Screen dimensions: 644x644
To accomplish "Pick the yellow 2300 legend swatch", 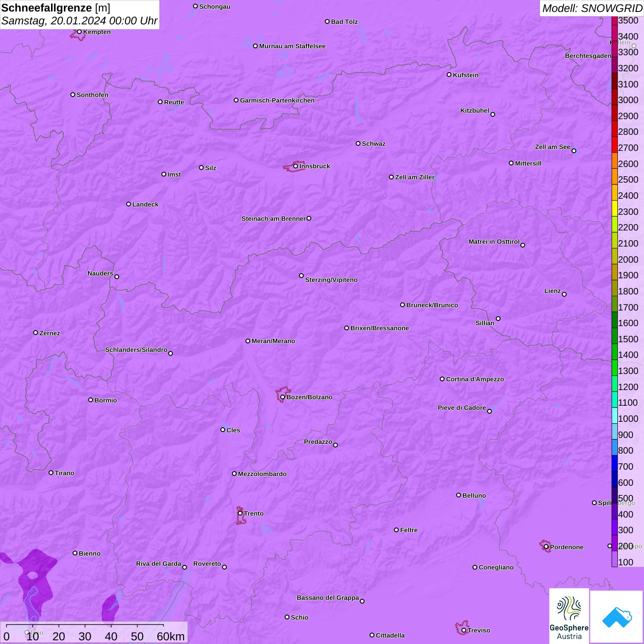I will 615,208.
